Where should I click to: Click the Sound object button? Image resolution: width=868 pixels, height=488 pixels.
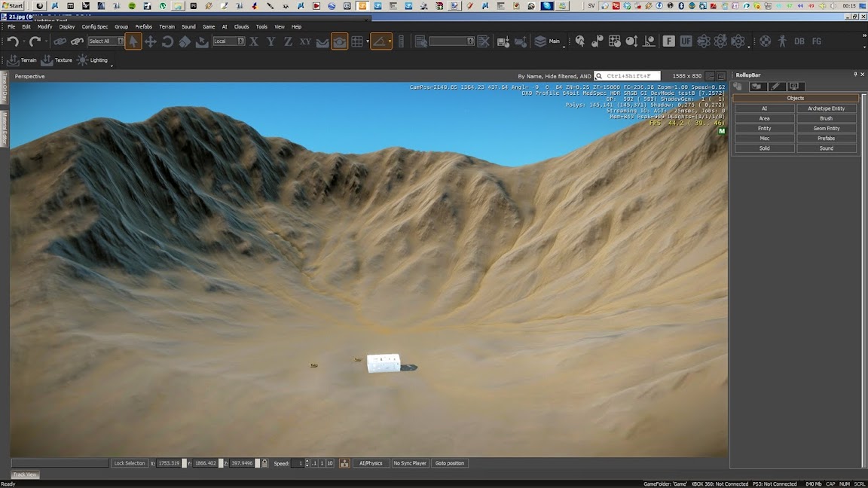tap(826, 148)
